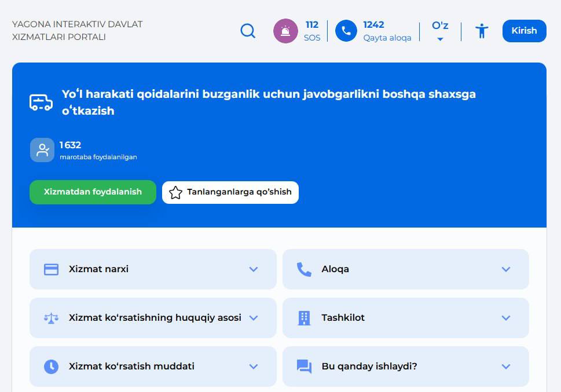Screen dimensions: 561x392
Task: Click the chat icon on Bu qanday ishlaydi
Action: (x=304, y=366)
